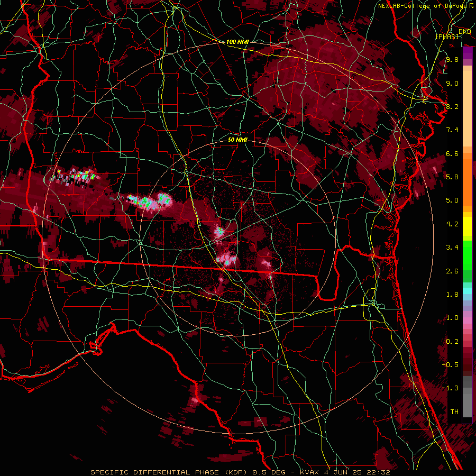Pick the bright green band of the color bar
This screenshot has height=476, width=476.
pyautogui.click(x=467, y=255)
